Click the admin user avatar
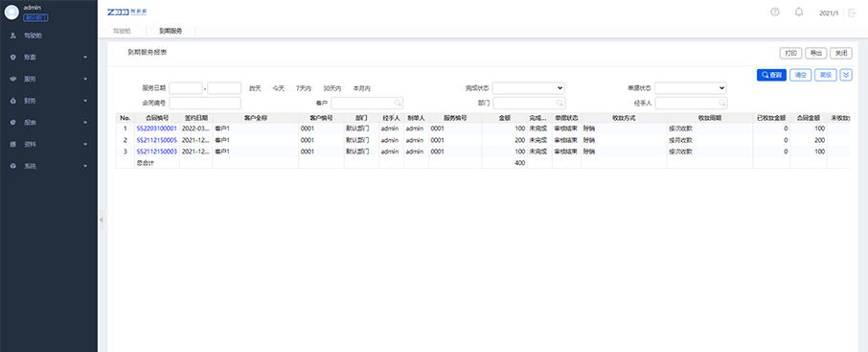Screen dimensions: 868x352 click(x=11, y=12)
